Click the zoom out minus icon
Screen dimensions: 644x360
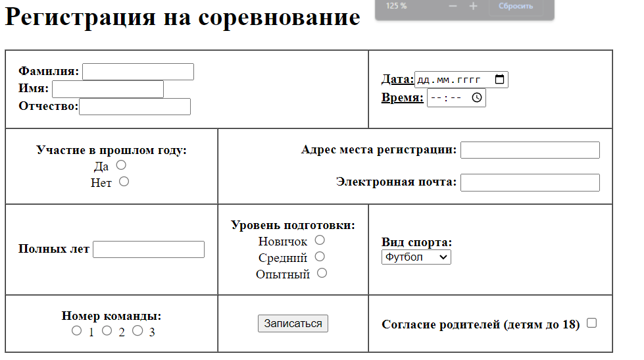click(453, 6)
